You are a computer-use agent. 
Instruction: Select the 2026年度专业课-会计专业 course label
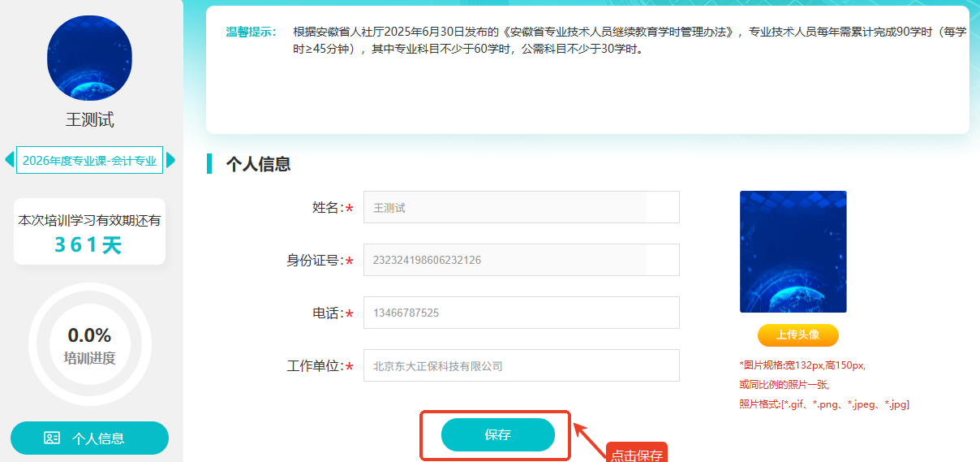coord(89,160)
